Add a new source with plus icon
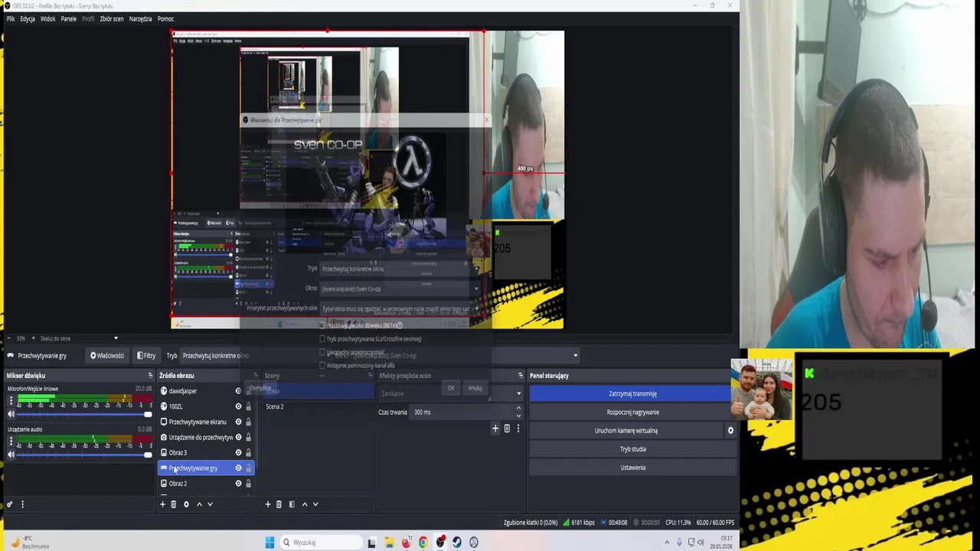This screenshot has height=551, width=980. click(162, 504)
